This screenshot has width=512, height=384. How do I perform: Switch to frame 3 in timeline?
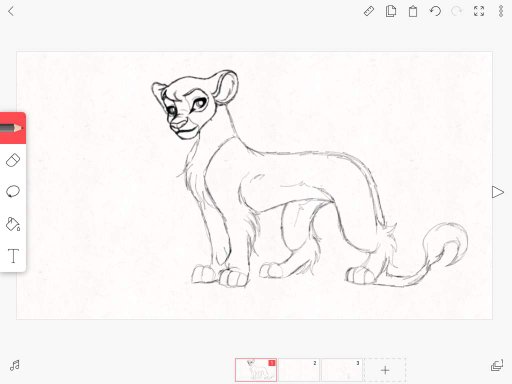click(342, 370)
